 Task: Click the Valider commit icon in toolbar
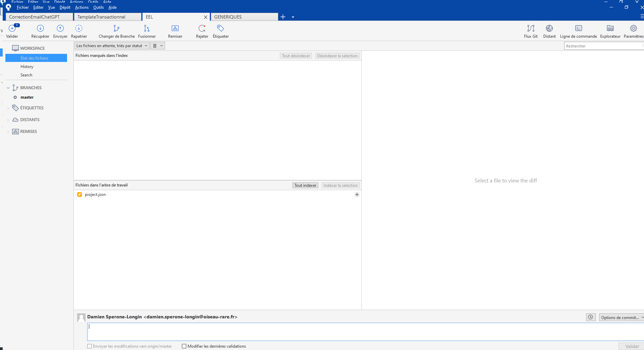pos(12,29)
